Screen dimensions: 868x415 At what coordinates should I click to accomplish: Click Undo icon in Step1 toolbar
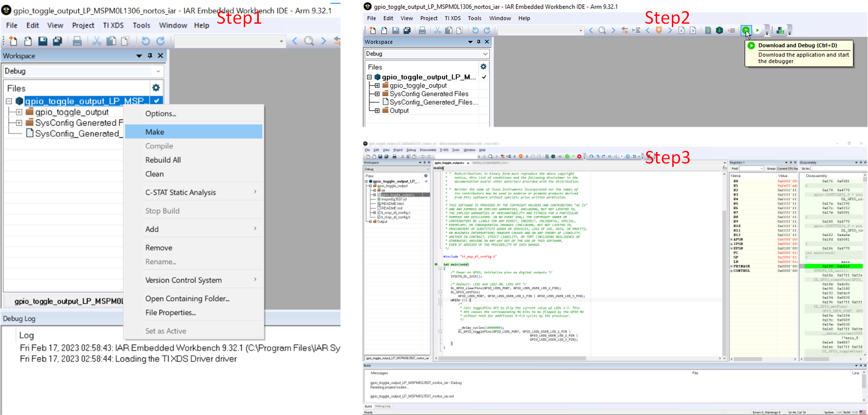146,41
